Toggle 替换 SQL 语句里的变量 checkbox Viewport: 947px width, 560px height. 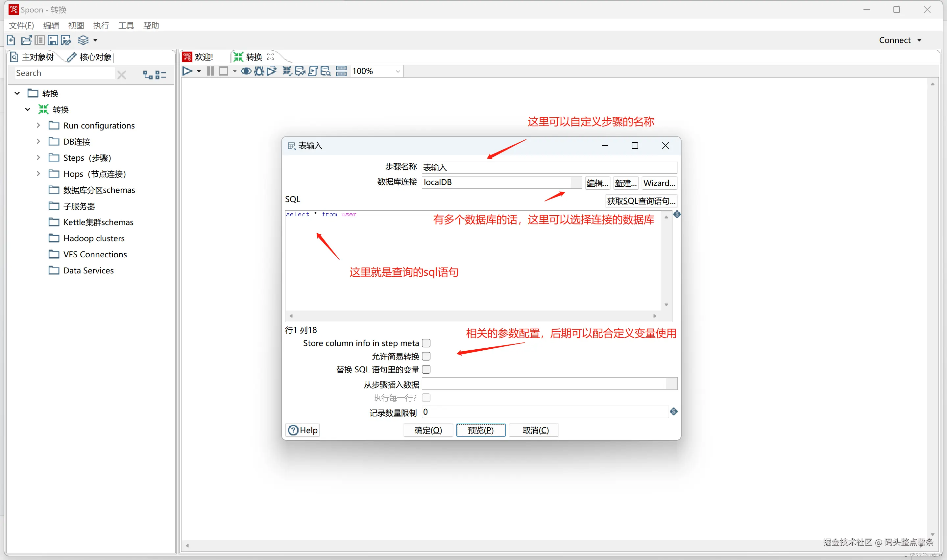point(426,369)
